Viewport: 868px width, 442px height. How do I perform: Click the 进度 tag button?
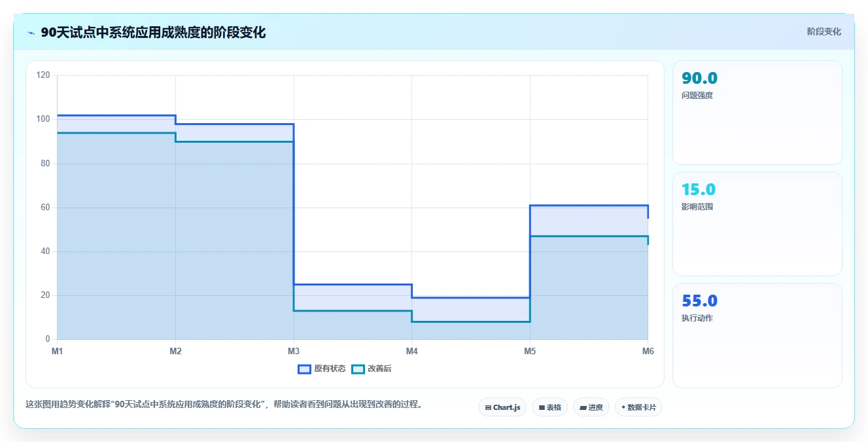591,407
